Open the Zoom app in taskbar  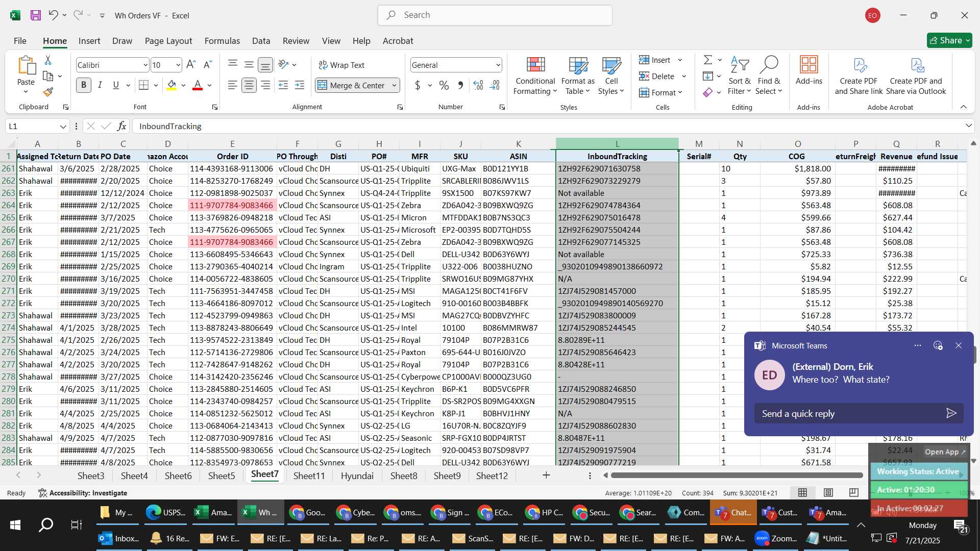tap(776, 538)
